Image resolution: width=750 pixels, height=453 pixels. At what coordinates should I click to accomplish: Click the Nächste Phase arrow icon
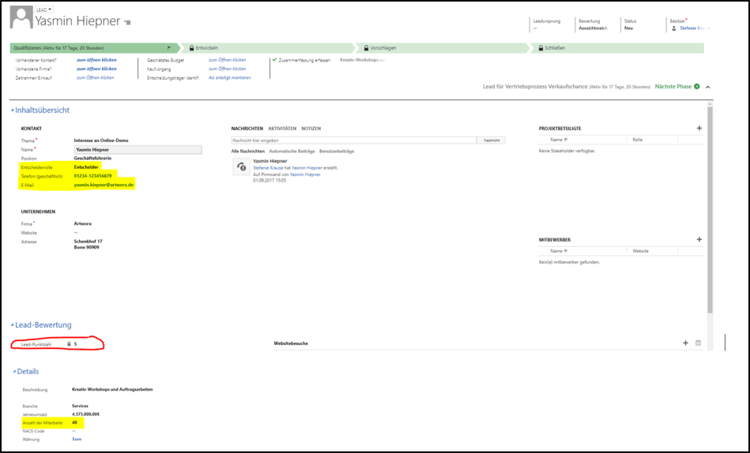coord(696,87)
